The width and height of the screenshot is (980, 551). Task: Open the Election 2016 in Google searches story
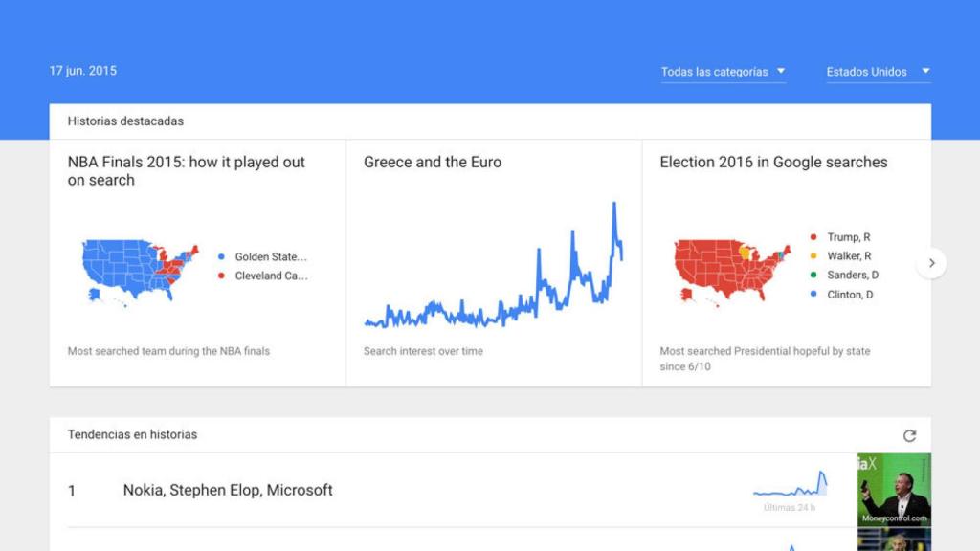click(x=772, y=162)
